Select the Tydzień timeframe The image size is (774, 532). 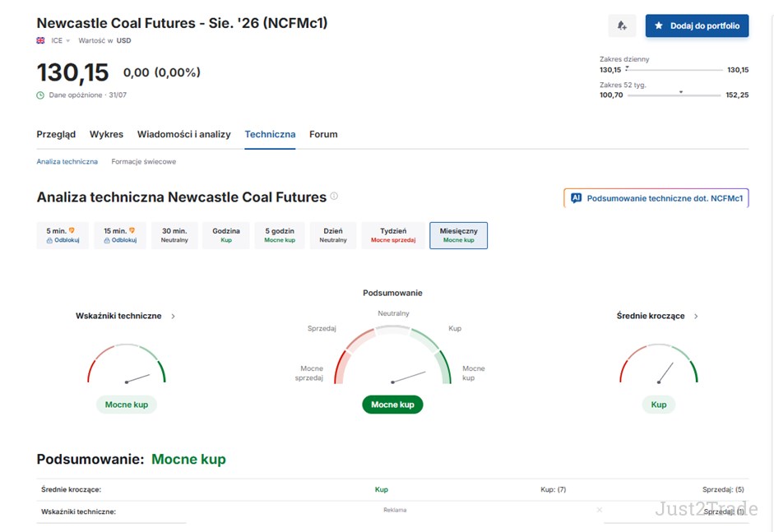click(393, 235)
